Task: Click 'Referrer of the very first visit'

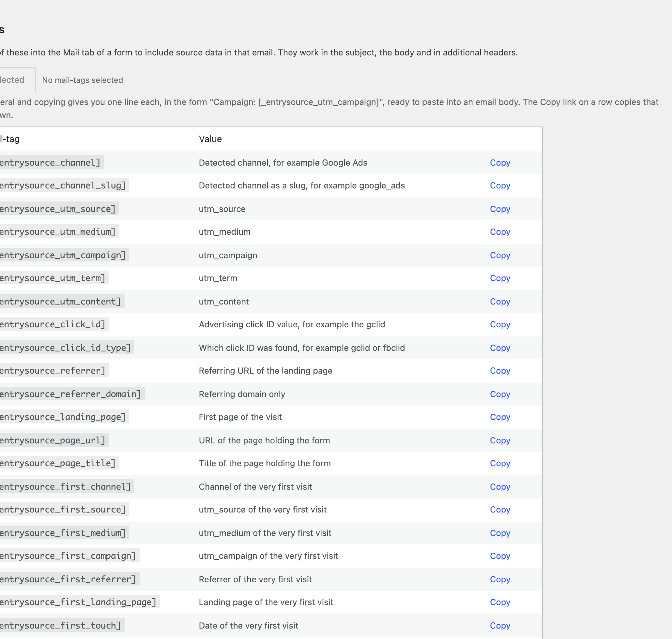Action: point(255,580)
